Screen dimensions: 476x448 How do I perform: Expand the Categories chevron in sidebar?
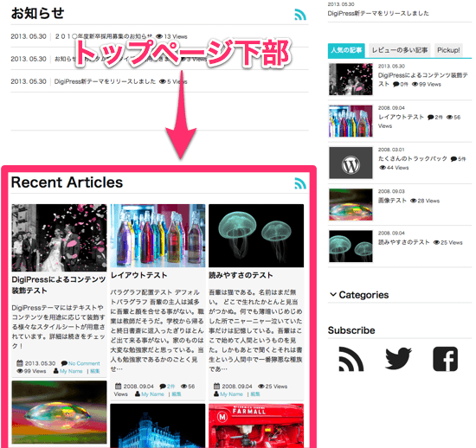[333, 295]
